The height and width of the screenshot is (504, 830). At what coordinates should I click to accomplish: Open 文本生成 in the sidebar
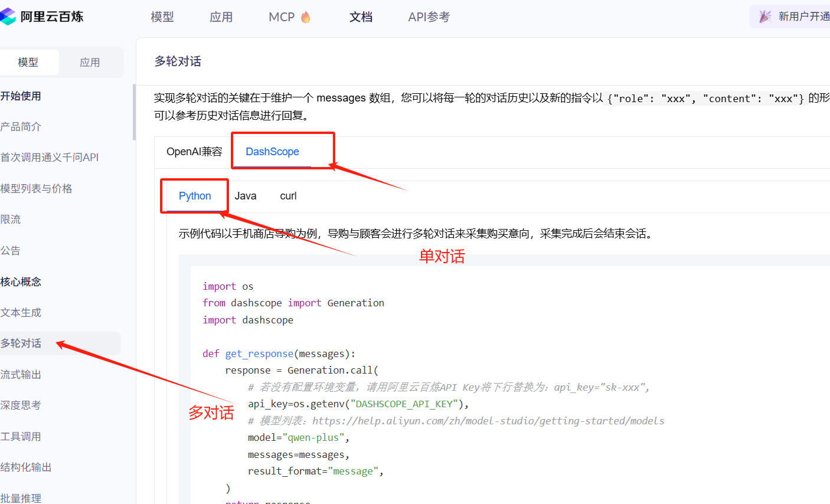[x=21, y=312]
